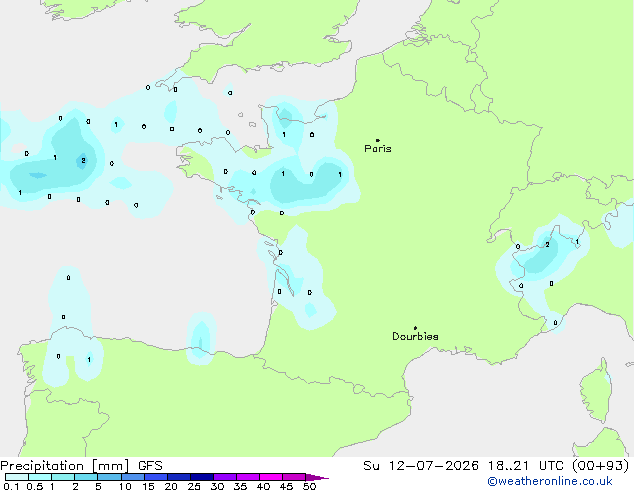The height and width of the screenshot is (490, 634).
Task: Click the '18..21 UTC (00+93)' time text
Action: tap(558, 466)
